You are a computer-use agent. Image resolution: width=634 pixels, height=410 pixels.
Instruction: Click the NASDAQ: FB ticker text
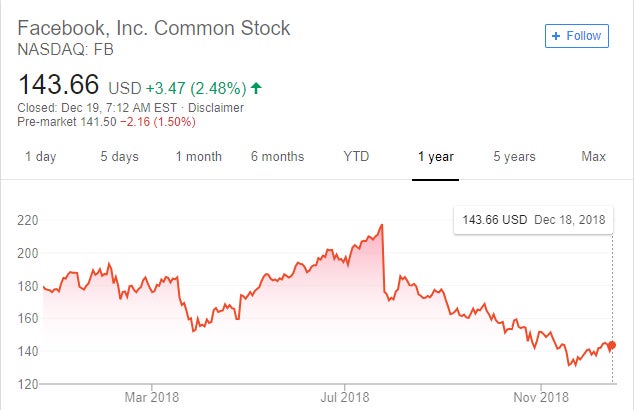coord(66,50)
